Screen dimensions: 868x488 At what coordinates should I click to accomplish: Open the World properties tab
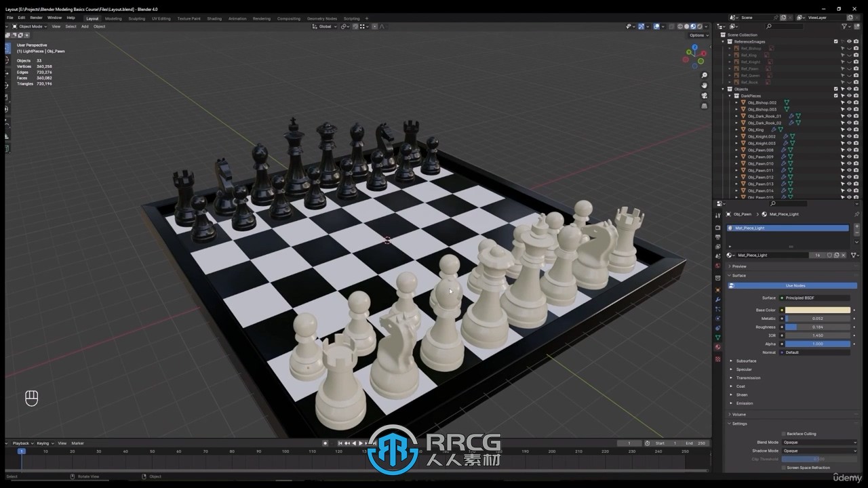coord(718,266)
